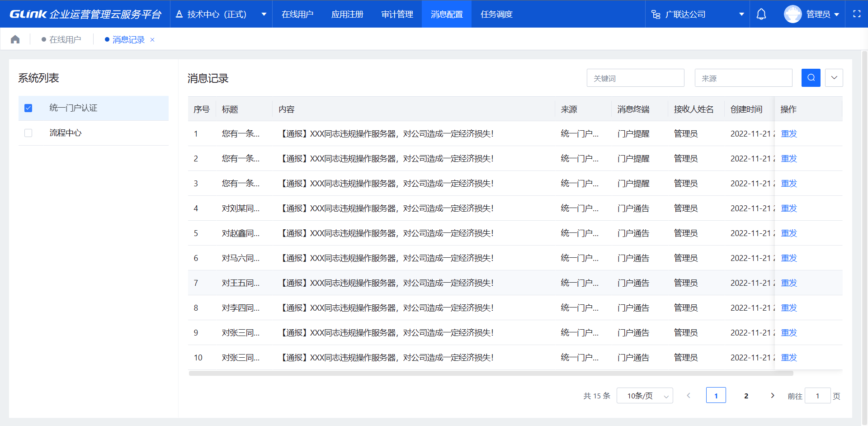Click 共 15 条 total count
Screen dimensions: 868x426
[x=597, y=396]
